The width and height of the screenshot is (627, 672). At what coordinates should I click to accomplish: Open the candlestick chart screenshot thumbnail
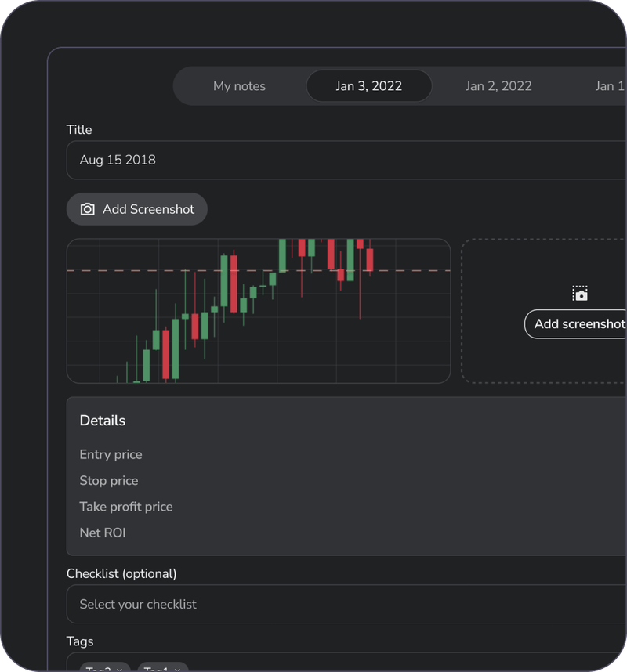[259, 311]
